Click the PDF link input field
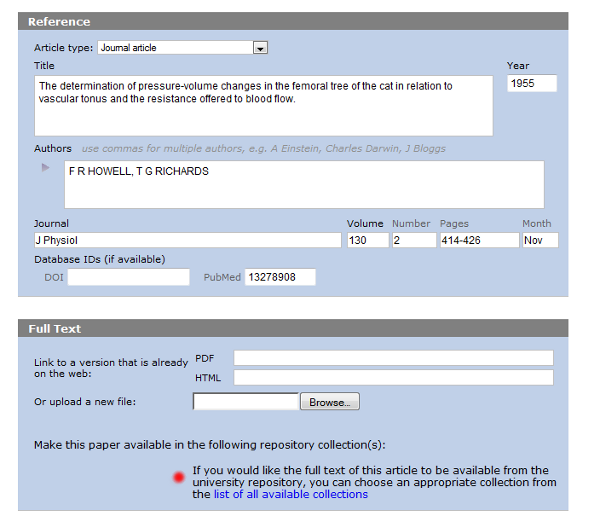Screen dimensions: 600x522 point(393,358)
